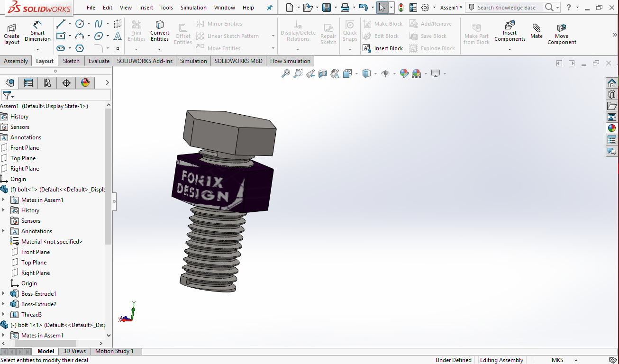Screen dimensions: 619x364
Task: Switch to the Sketch tab
Action: [72, 61]
